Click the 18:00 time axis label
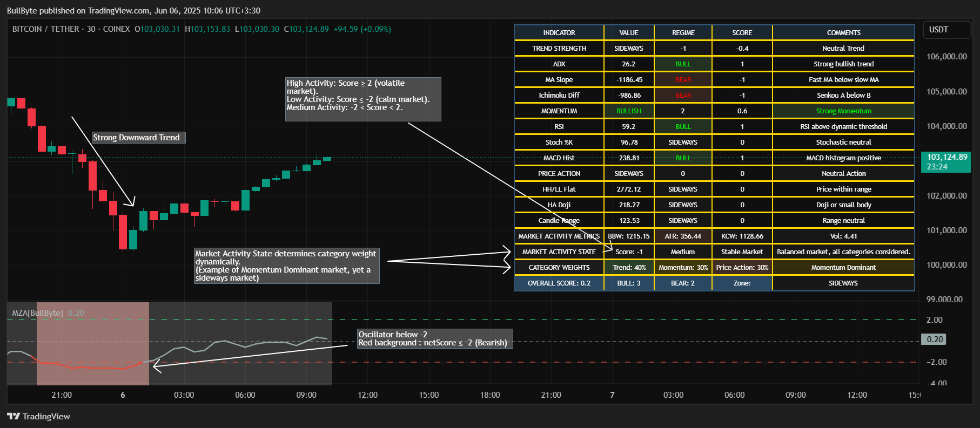Viewport: 980px width, 428px height. coord(490,395)
